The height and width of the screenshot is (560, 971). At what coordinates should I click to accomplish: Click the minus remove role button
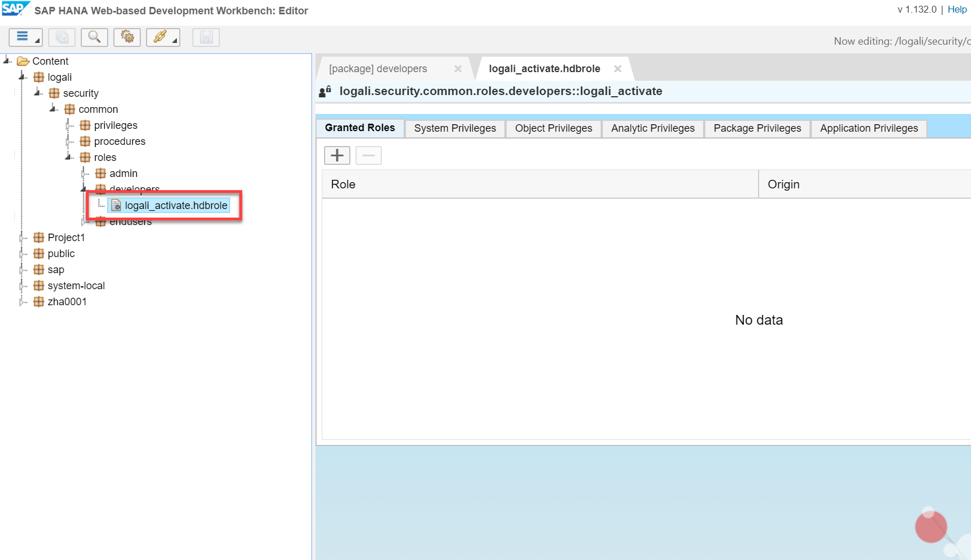click(x=369, y=155)
